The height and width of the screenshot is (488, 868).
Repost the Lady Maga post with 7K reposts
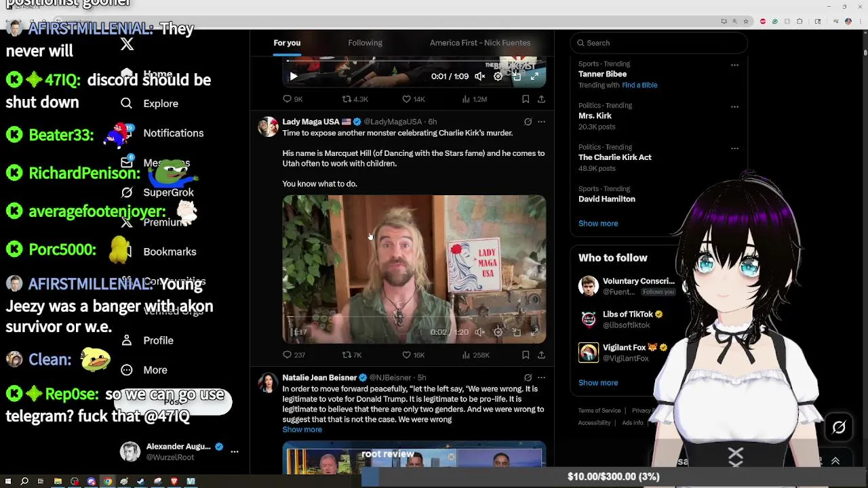point(351,354)
